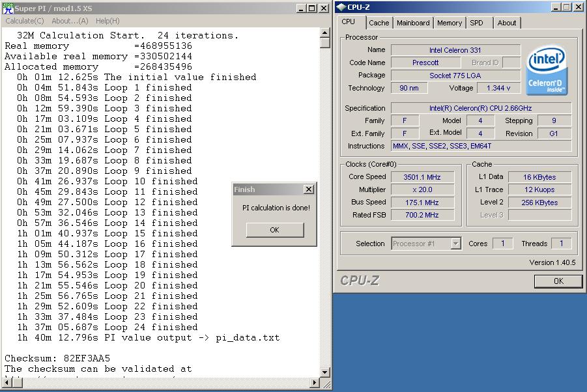Minimize the CPU-Z window

tap(556, 7)
